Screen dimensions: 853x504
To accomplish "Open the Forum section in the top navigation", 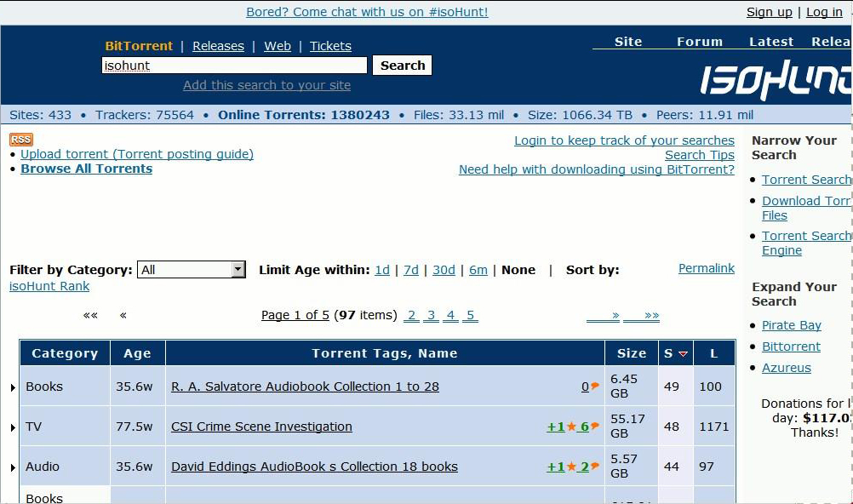I will [700, 41].
